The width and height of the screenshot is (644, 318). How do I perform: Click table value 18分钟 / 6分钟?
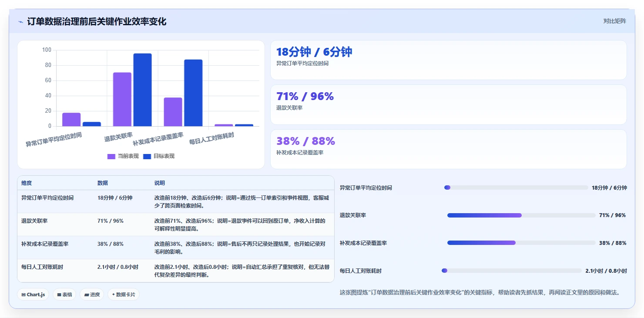115,197
